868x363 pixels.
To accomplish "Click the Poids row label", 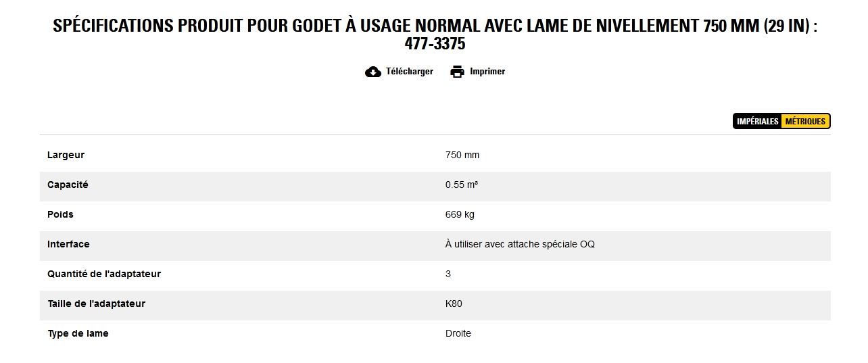I will coord(60,215).
